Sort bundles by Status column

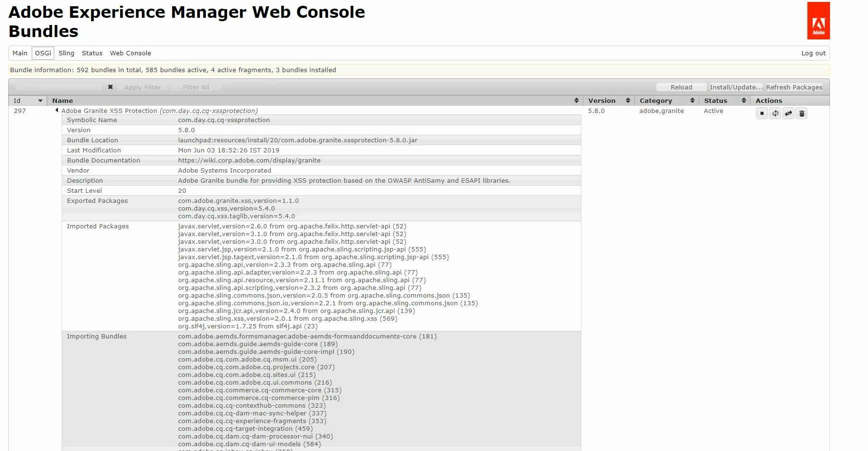(743, 100)
